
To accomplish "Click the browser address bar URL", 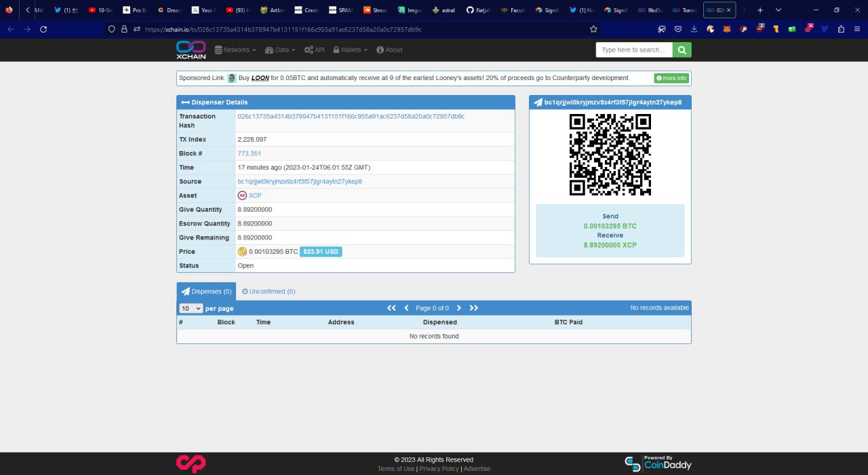I will [283, 29].
